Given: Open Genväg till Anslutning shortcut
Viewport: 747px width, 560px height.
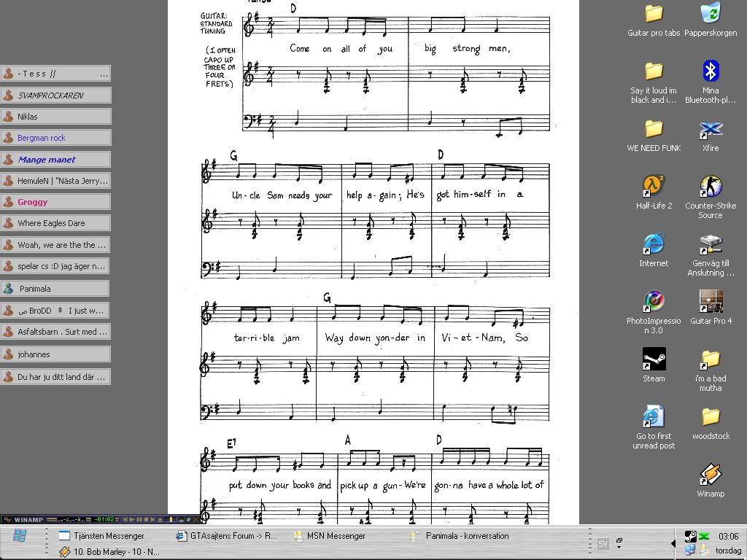Looking at the screenshot, I should [x=711, y=255].
